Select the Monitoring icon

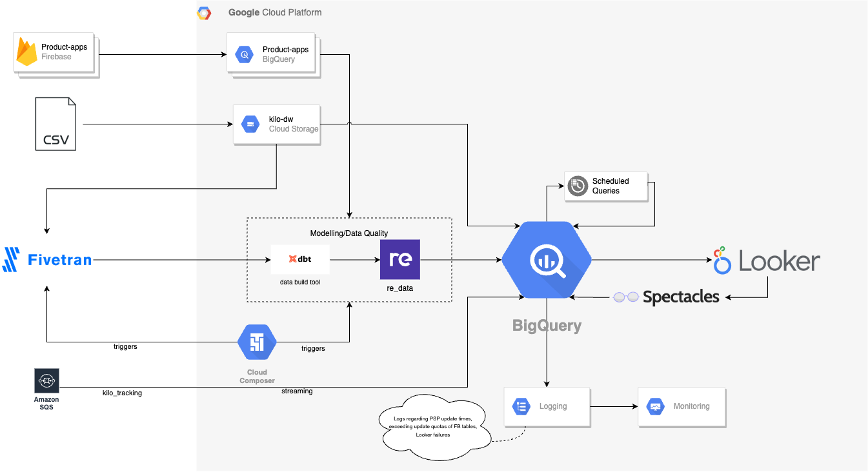[656, 407]
